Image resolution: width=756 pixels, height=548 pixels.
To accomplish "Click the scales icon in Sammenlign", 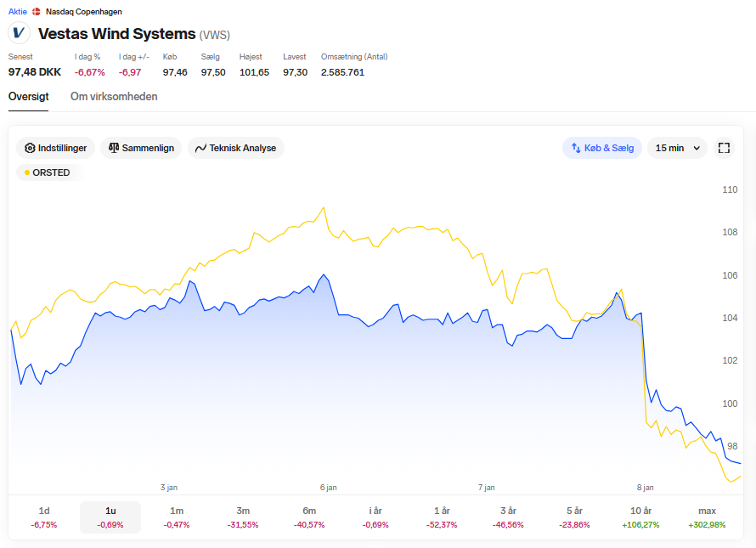I will point(114,148).
